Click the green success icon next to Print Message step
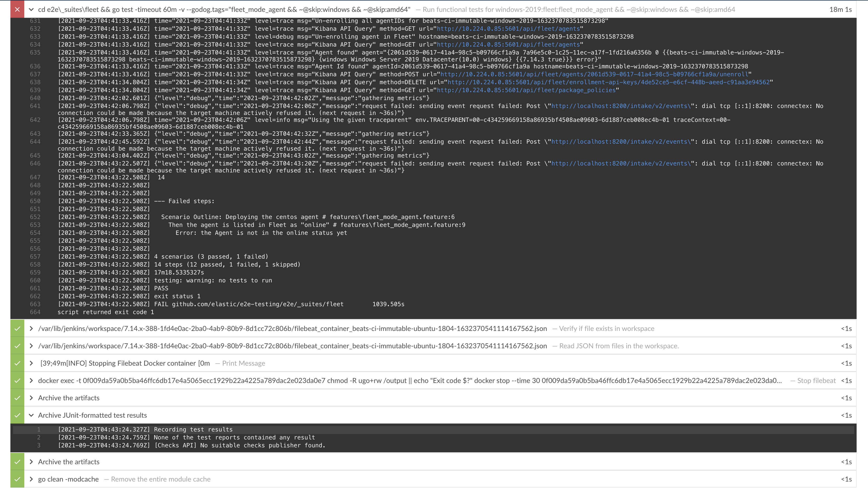The height and width of the screenshot is (488, 868). (x=17, y=363)
